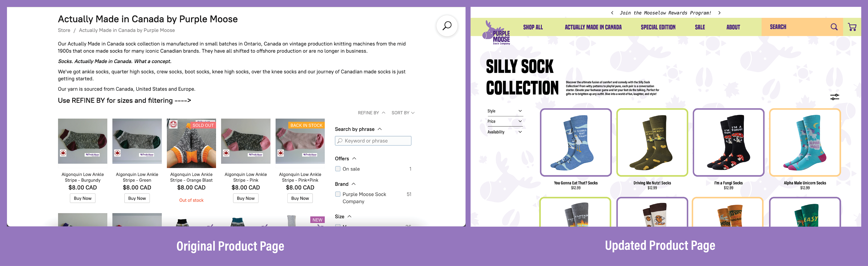
Task: Open the Price dropdown filter
Action: 505,121
